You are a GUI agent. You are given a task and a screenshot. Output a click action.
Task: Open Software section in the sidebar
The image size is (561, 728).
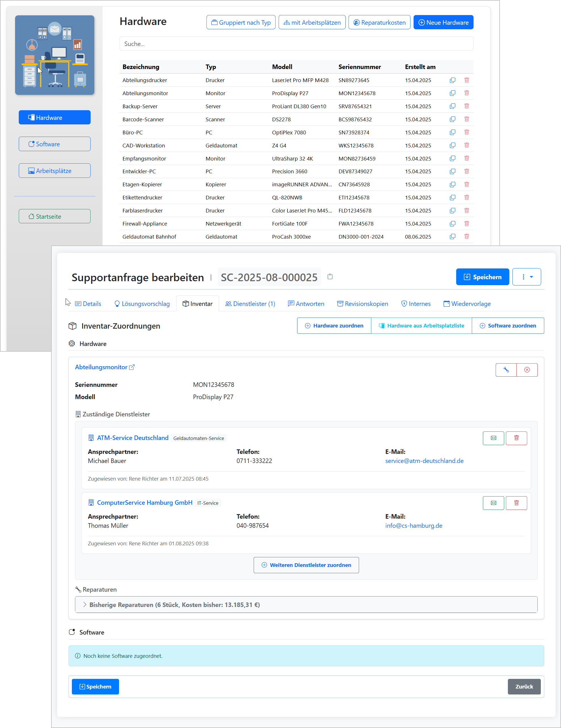click(x=54, y=144)
